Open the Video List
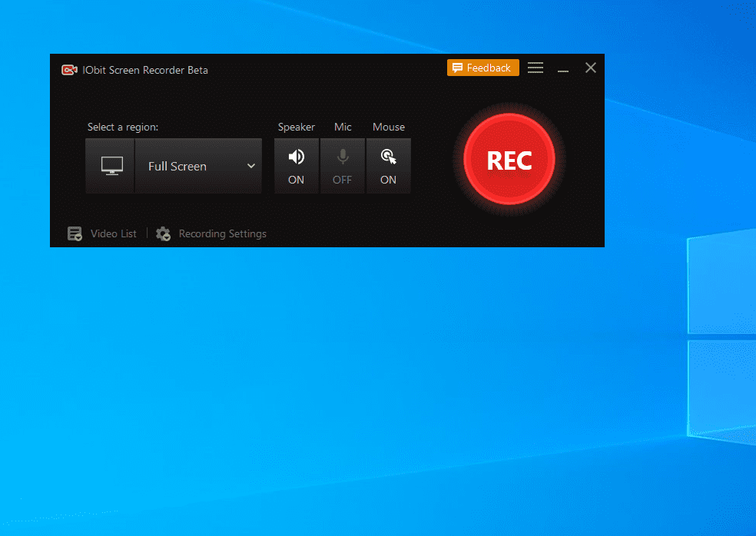 point(113,233)
